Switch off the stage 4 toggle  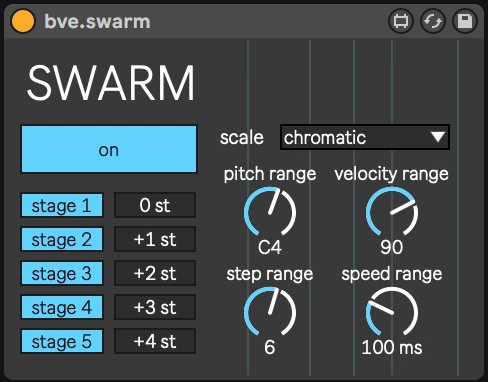[x=62, y=307]
